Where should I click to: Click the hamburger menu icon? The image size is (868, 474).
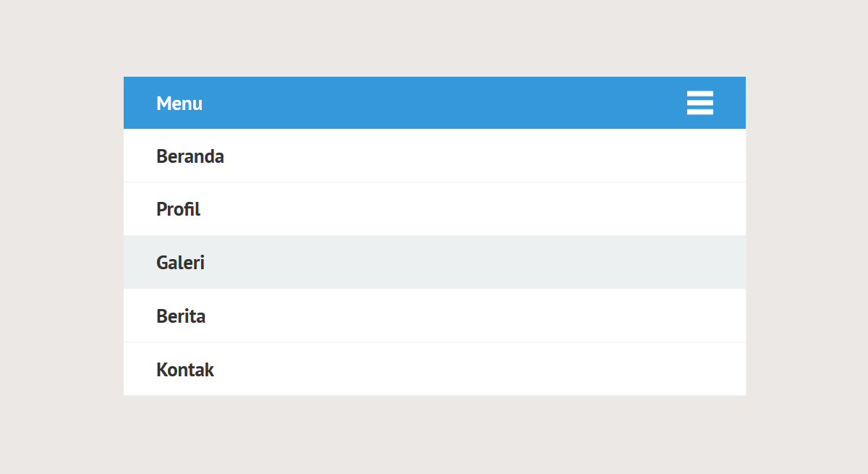pyautogui.click(x=700, y=103)
